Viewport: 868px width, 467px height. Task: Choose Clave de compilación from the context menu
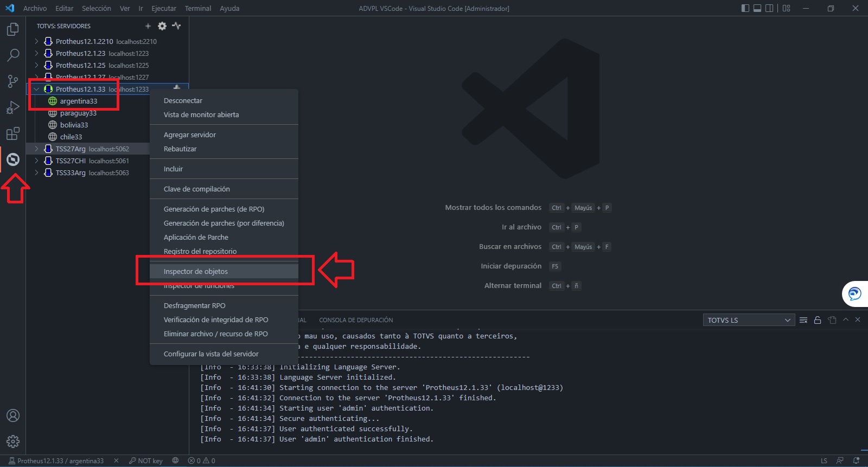click(224, 189)
